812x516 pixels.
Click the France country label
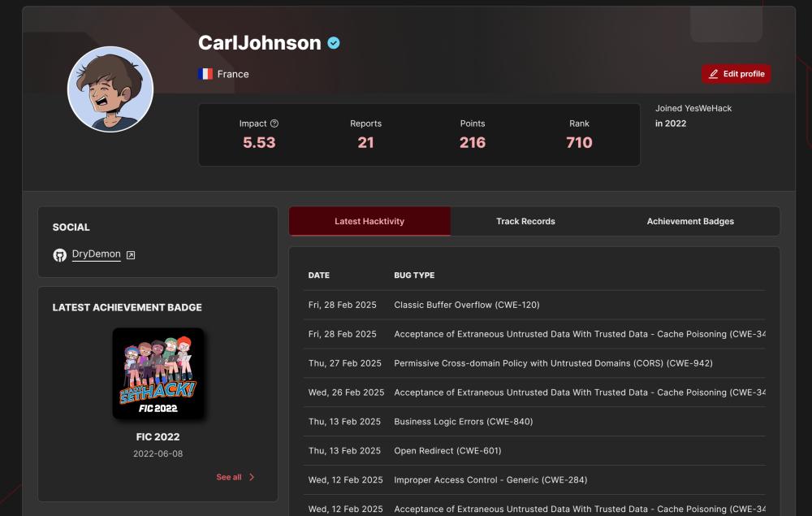point(233,74)
